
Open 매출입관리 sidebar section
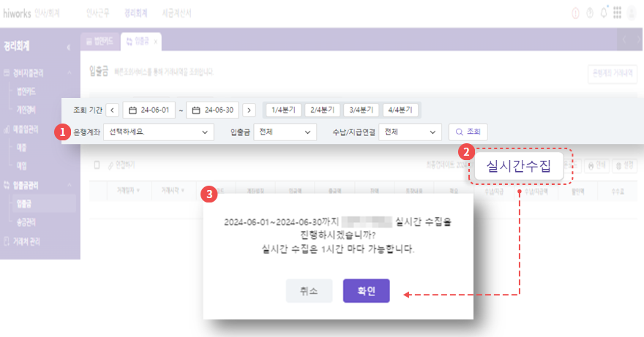click(x=26, y=129)
